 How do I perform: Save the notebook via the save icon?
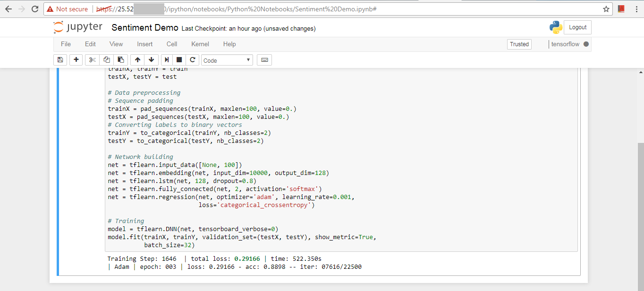(x=60, y=59)
